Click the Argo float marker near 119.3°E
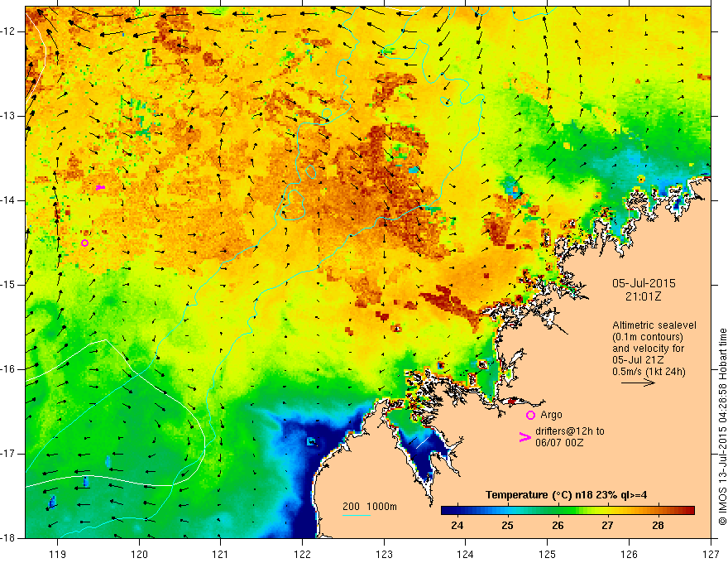Image resolution: width=728 pixels, height=563 pixels. pyautogui.click(x=84, y=243)
